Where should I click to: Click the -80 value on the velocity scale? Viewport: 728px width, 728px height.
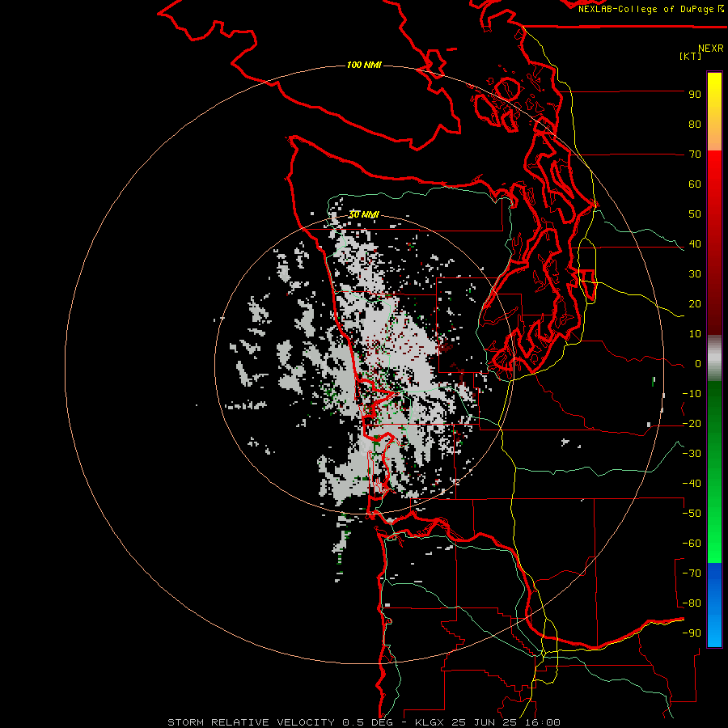(x=692, y=603)
